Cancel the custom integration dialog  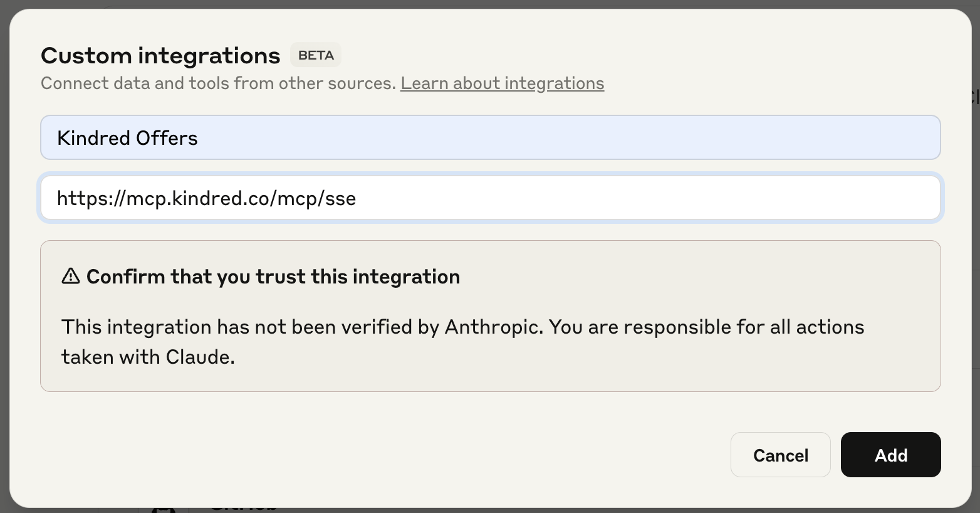(x=781, y=455)
